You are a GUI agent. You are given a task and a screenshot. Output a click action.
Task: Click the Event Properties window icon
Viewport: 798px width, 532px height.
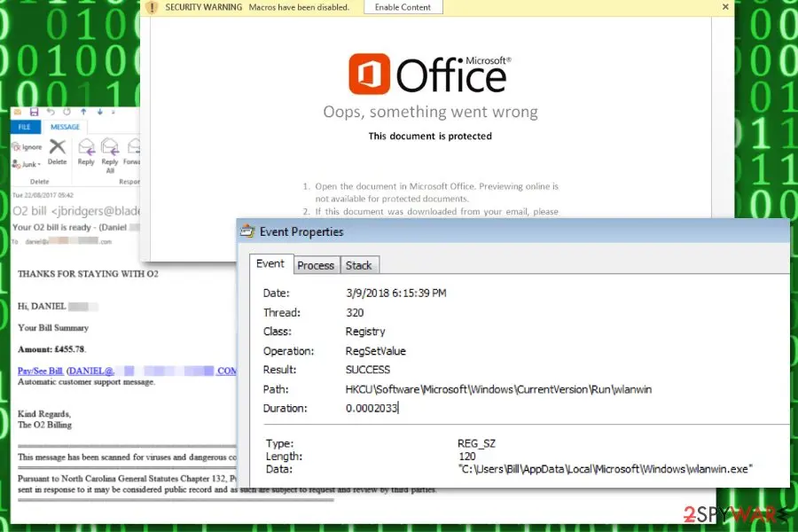tap(247, 231)
